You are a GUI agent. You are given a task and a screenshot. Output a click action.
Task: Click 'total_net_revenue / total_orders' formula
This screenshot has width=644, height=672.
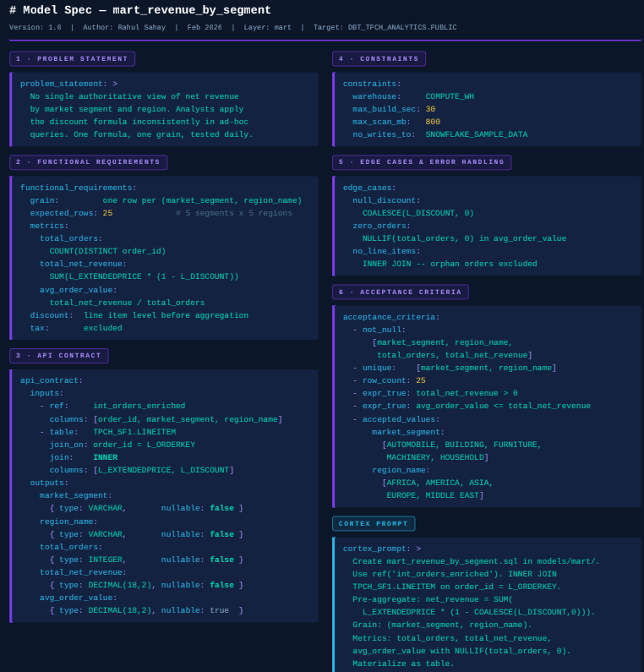127,303
